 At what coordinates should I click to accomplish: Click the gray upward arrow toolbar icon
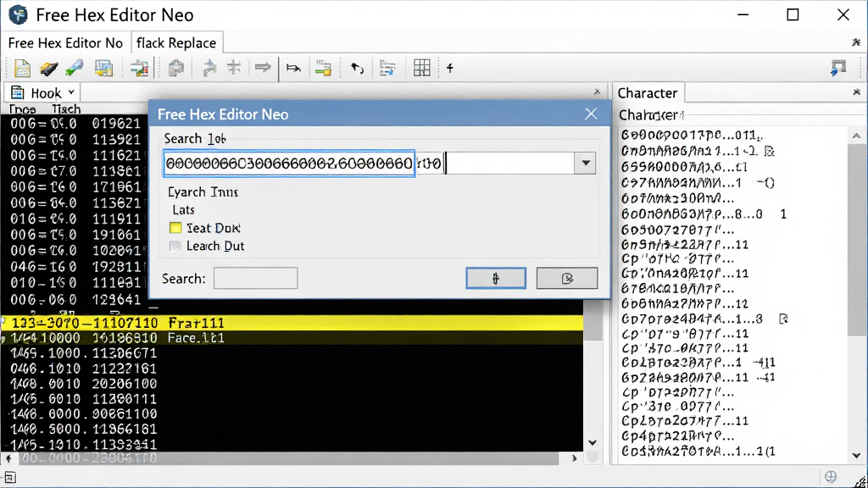pos(209,68)
